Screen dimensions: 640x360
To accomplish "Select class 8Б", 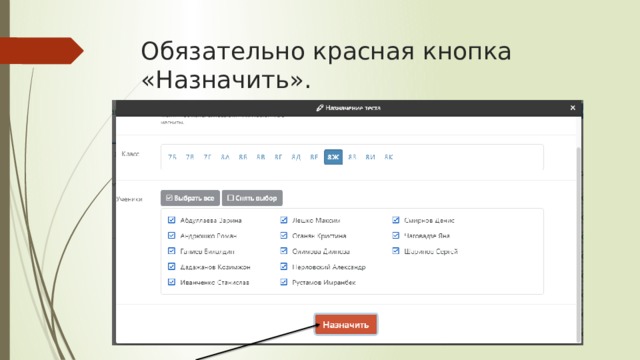I will tap(243, 157).
